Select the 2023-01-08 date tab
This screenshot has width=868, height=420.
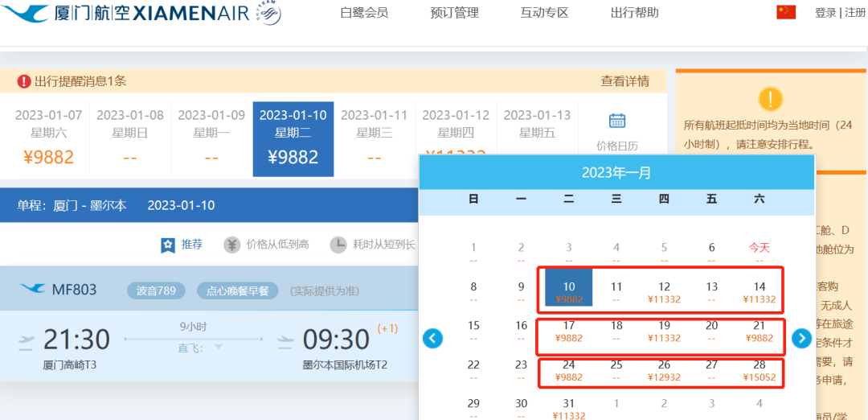(x=130, y=139)
